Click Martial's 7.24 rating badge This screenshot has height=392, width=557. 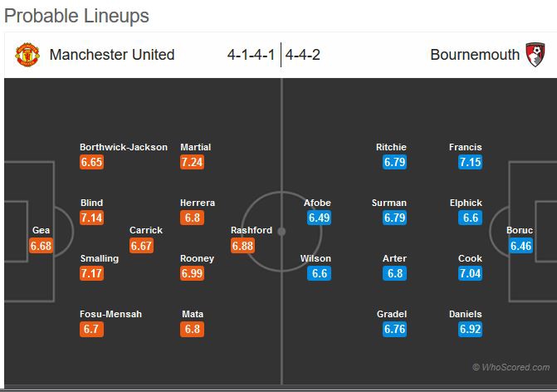[192, 162]
